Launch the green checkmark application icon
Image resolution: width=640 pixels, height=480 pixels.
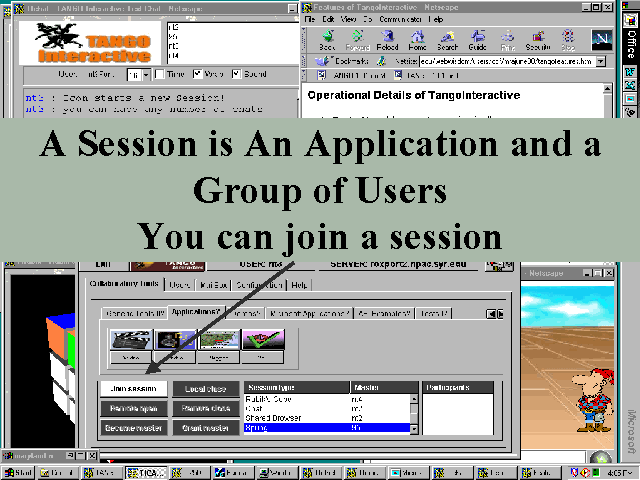tap(263, 340)
